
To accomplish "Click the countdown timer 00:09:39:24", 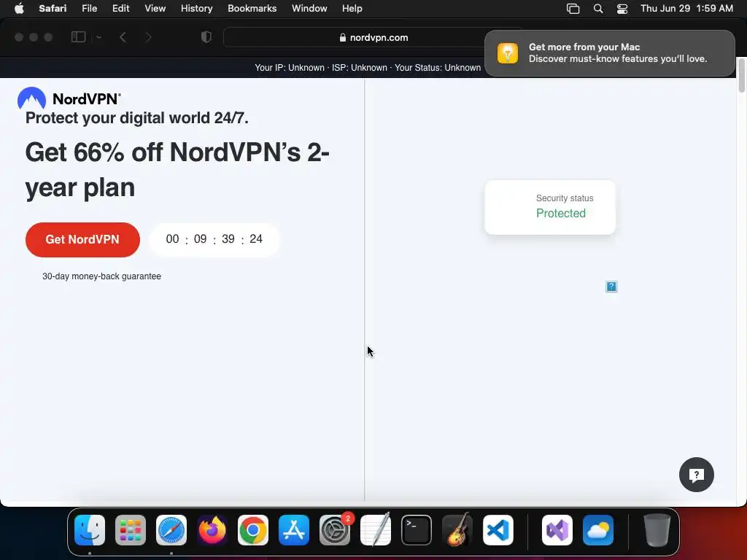I will point(214,239).
